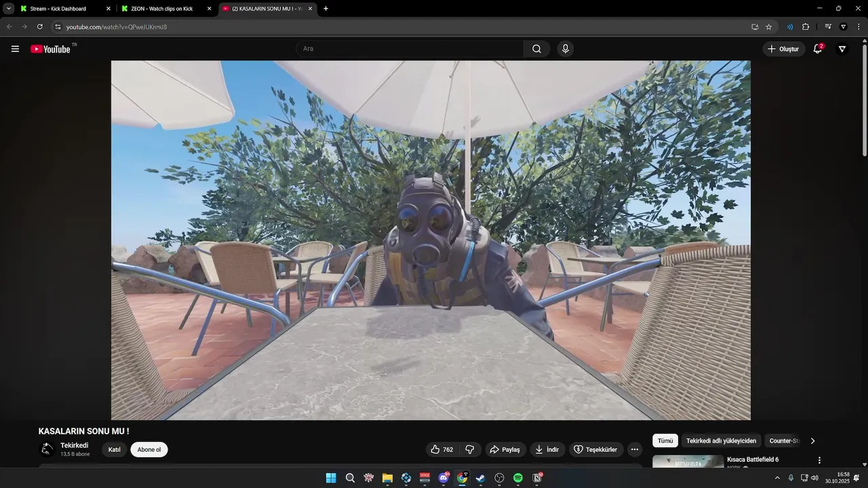Open YouTube account avatar menu
Image resolution: width=868 pixels, height=488 pixels.
(842, 49)
